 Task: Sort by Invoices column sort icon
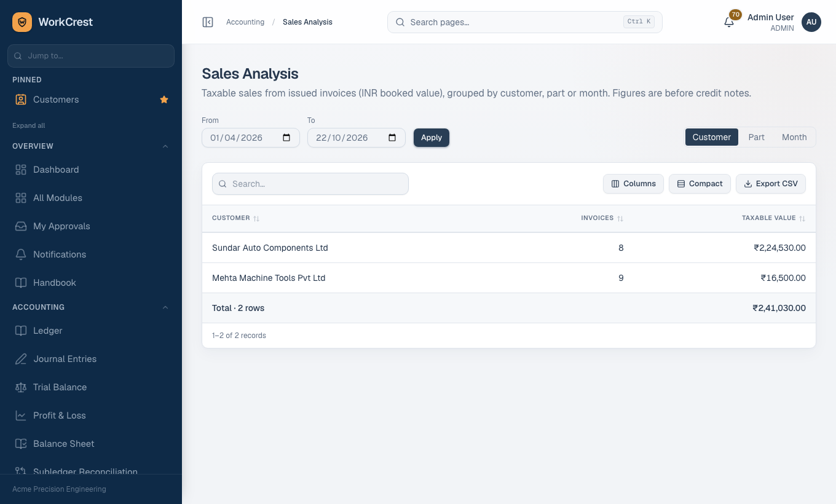(620, 218)
